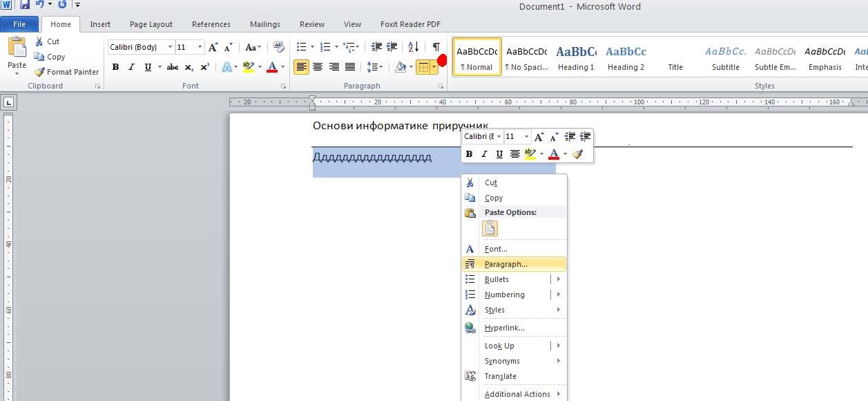Activate Format Painter in the ribbon
This screenshot has width=868, height=401.
[x=67, y=72]
